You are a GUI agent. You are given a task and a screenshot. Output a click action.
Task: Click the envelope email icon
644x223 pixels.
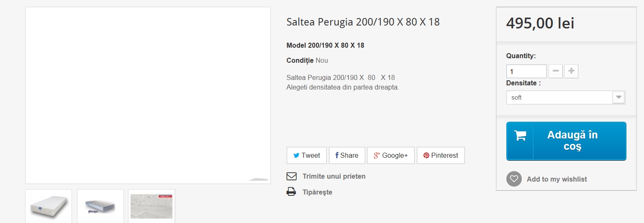[x=291, y=176]
